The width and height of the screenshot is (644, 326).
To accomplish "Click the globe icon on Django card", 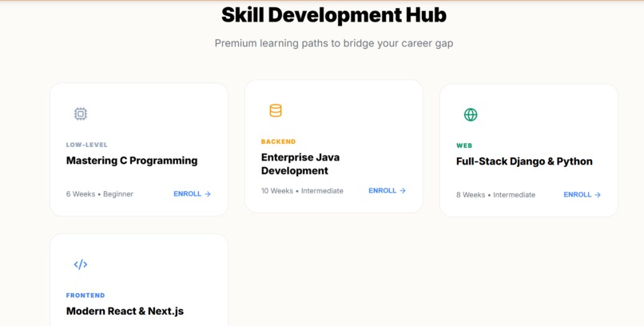I will 471,114.
